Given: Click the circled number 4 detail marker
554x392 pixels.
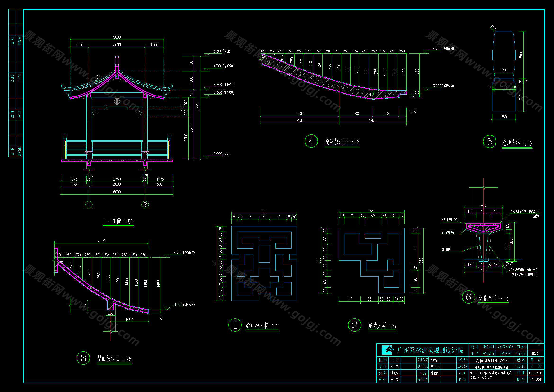Looking at the screenshot, I should 311,141.
